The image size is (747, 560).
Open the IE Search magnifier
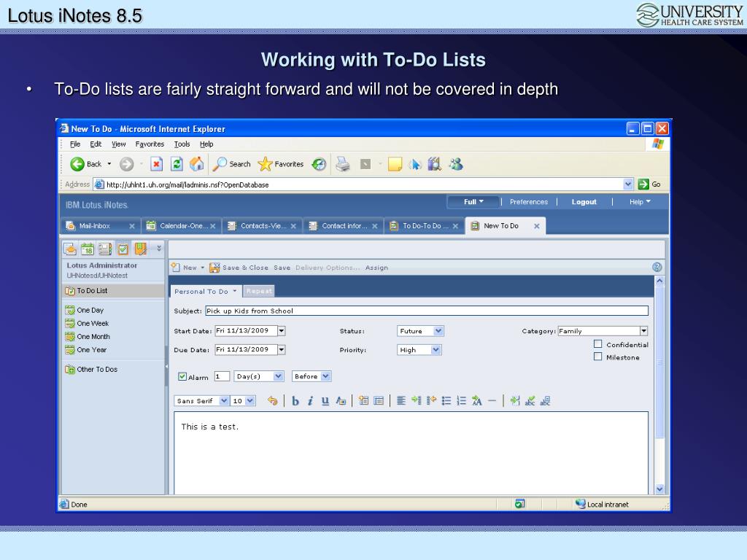pos(220,164)
